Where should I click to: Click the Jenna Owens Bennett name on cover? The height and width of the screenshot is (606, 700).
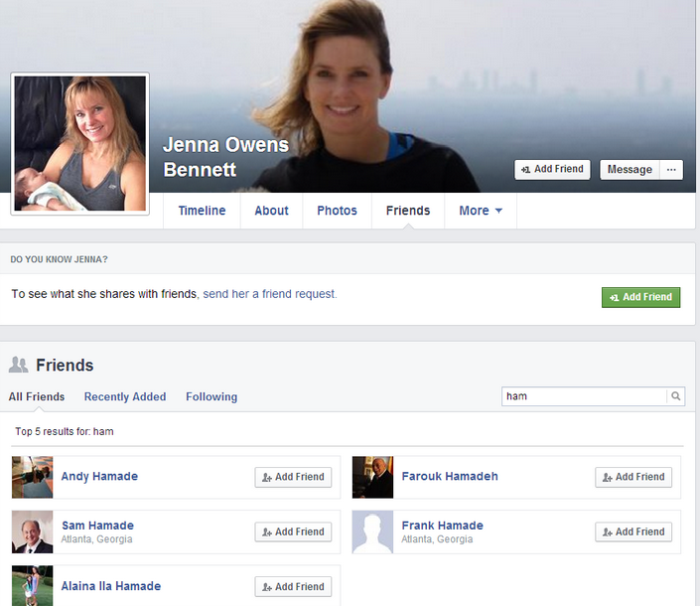[226, 157]
